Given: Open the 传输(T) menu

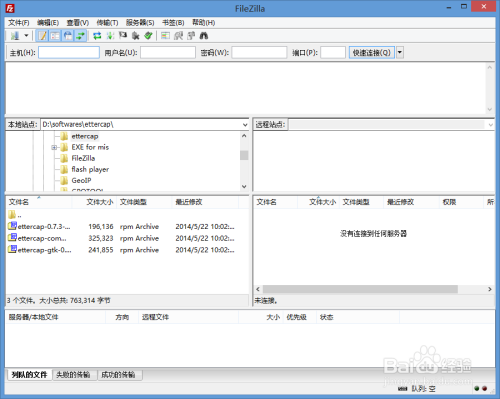Looking at the screenshot, I should [107, 23].
